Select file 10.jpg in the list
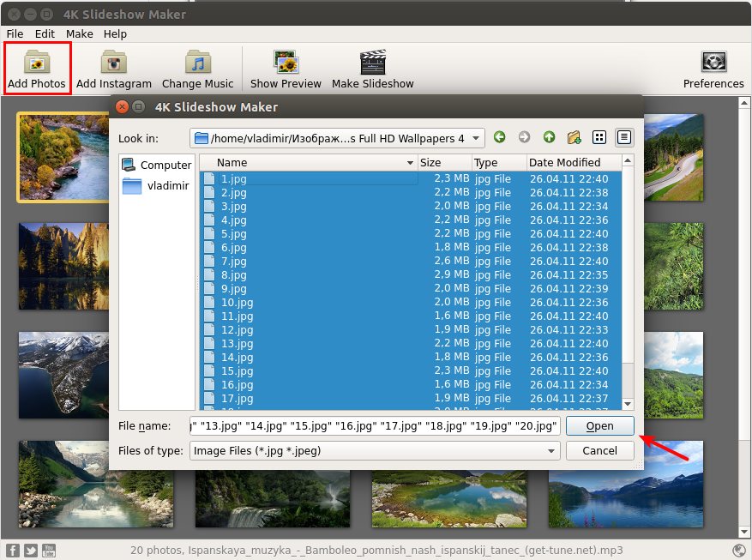The image size is (752, 560). 411,303
